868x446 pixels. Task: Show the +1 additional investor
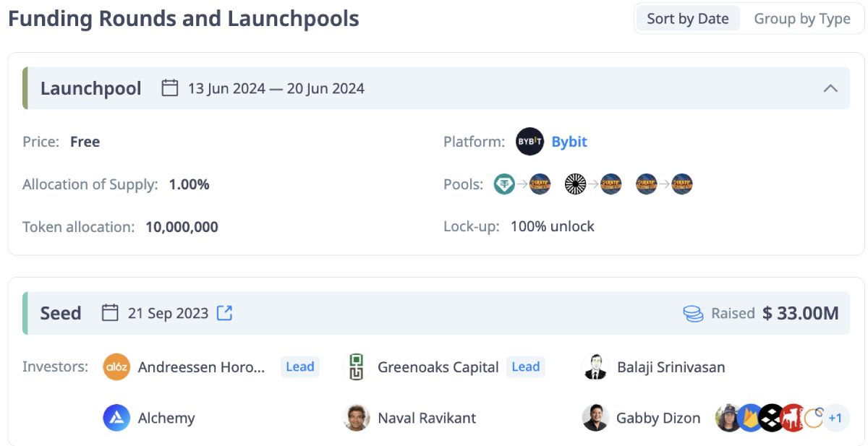[x=835, y=418]
